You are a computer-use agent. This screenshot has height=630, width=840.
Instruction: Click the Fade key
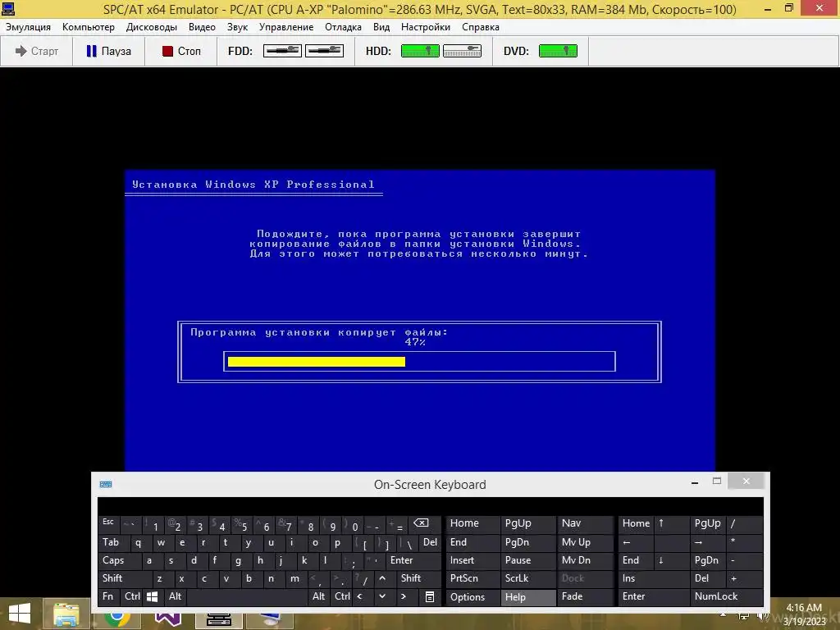click(585, 596)
